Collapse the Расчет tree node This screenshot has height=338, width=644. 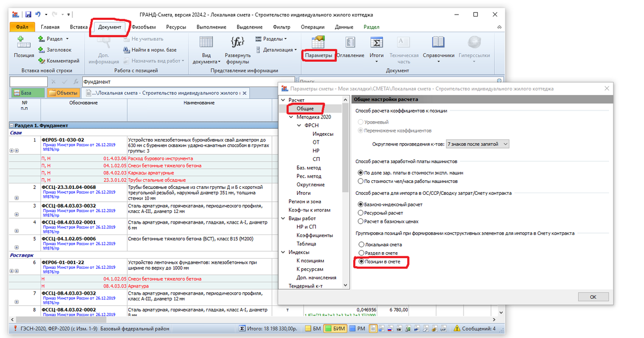[283, 100]
